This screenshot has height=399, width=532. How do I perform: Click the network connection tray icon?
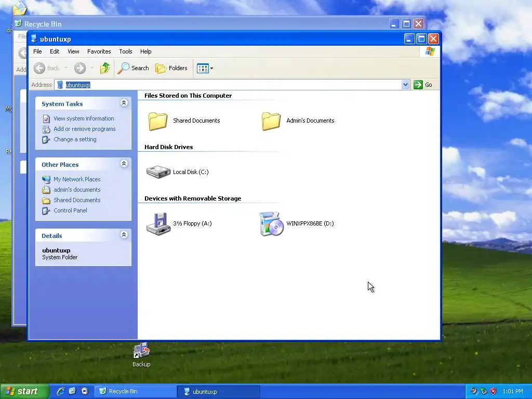(x=484, y=391)
